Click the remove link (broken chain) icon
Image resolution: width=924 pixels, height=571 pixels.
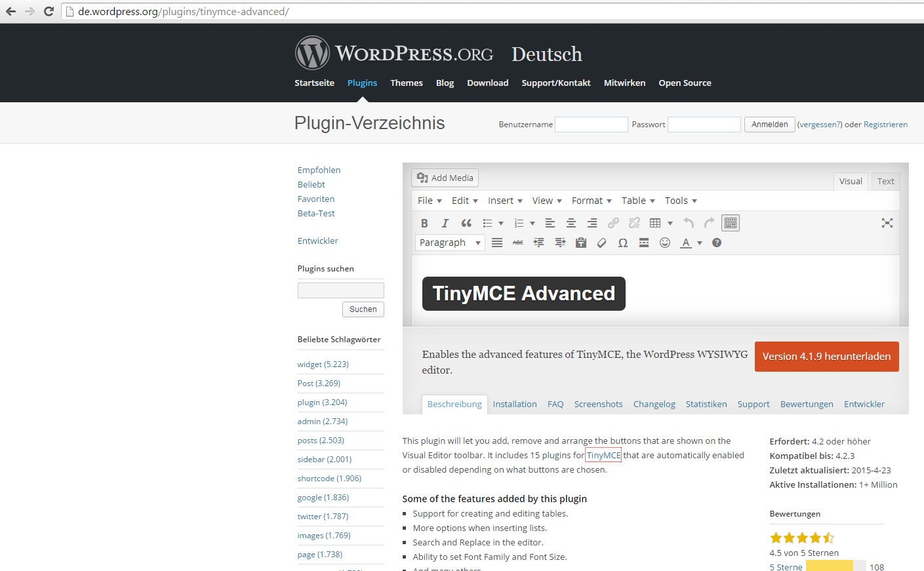(x=634, y=223)
